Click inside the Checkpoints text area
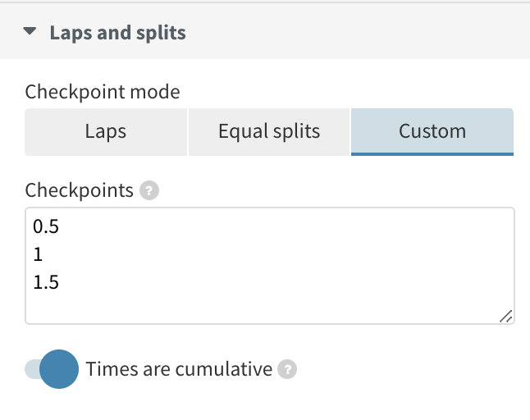Viewport: 530px width, 420px height. [x=270, y=266]
